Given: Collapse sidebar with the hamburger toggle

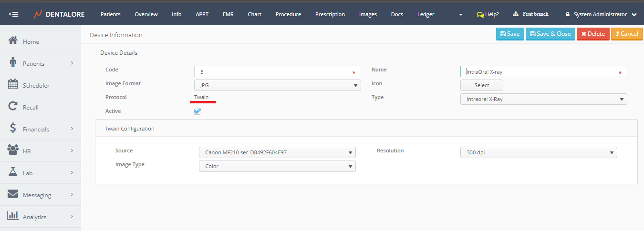Looking at the screenshot, I should (13, 14).
